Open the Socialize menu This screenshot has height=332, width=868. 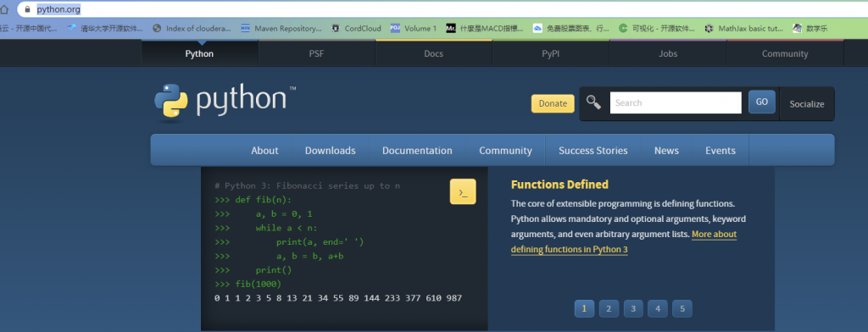pyautogui.click(x=807, y=104)
